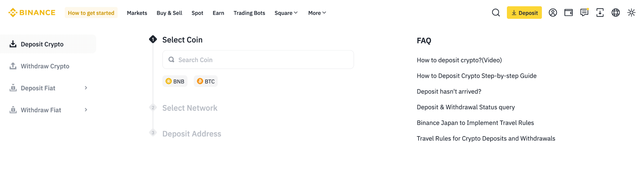
Task: Open the wallet icon in header
Action: click(x=569, y=13)
